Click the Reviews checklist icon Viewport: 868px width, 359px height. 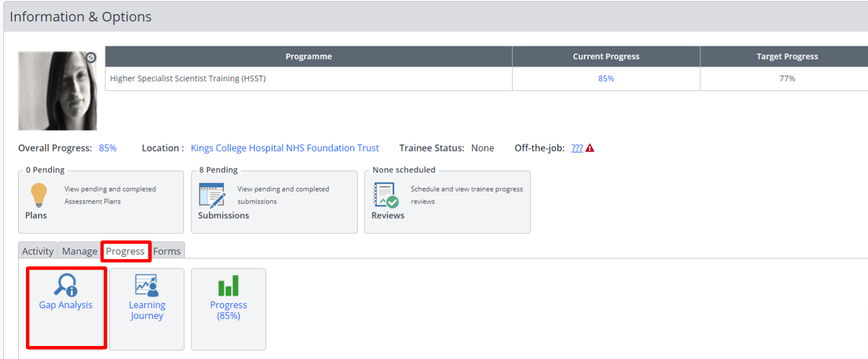(x=386, y=195)
